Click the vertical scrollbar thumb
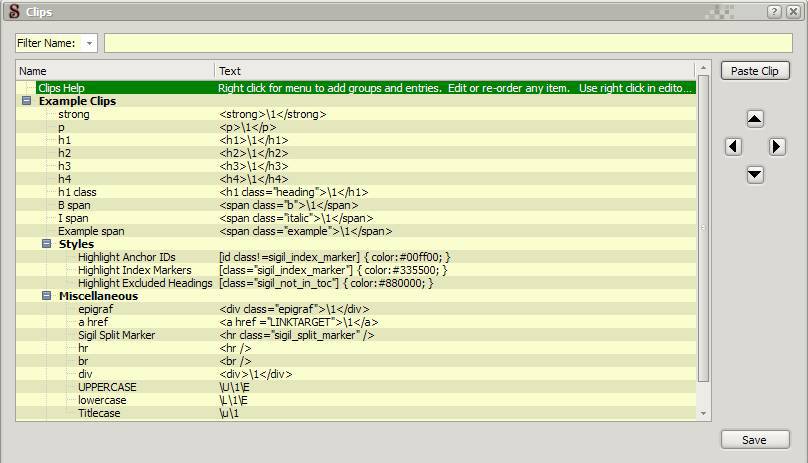The image size is (808, 463). [x=703, y=228]
